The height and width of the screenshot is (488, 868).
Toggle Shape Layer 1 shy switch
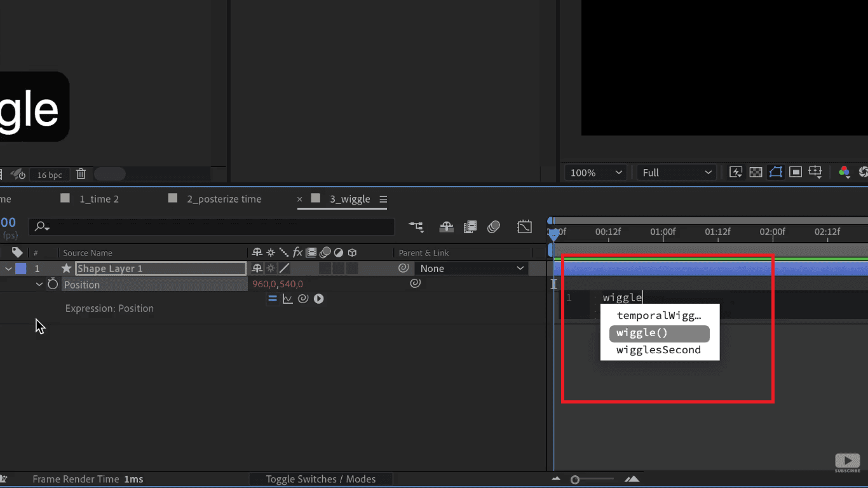click(x=257, y=268)
